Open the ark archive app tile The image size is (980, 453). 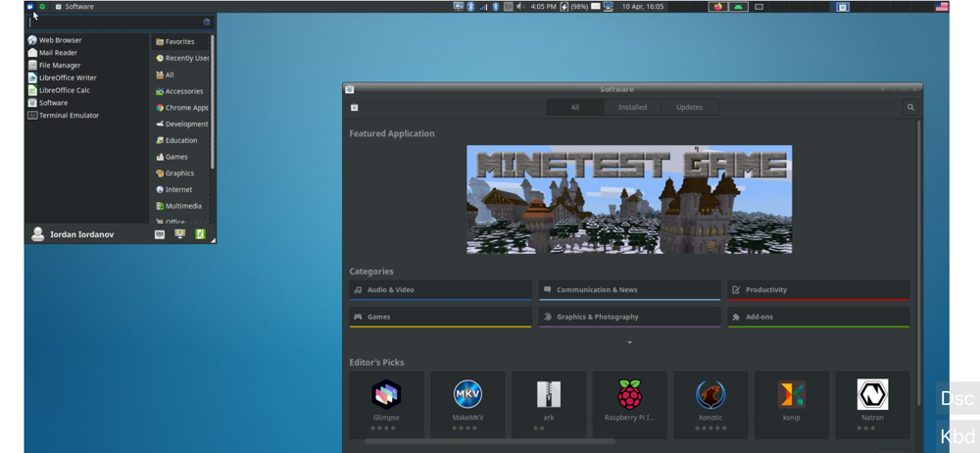(x=549, y=405)
